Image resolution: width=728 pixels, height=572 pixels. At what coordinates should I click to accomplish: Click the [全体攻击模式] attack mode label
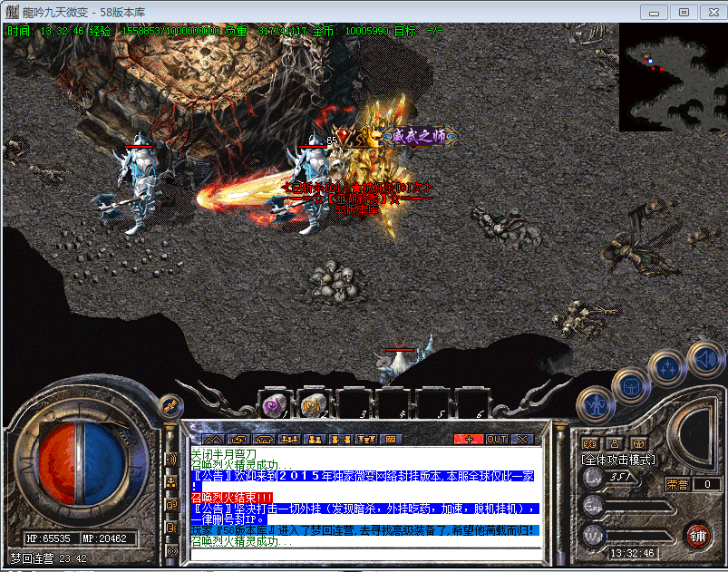(x=618, y=460)
